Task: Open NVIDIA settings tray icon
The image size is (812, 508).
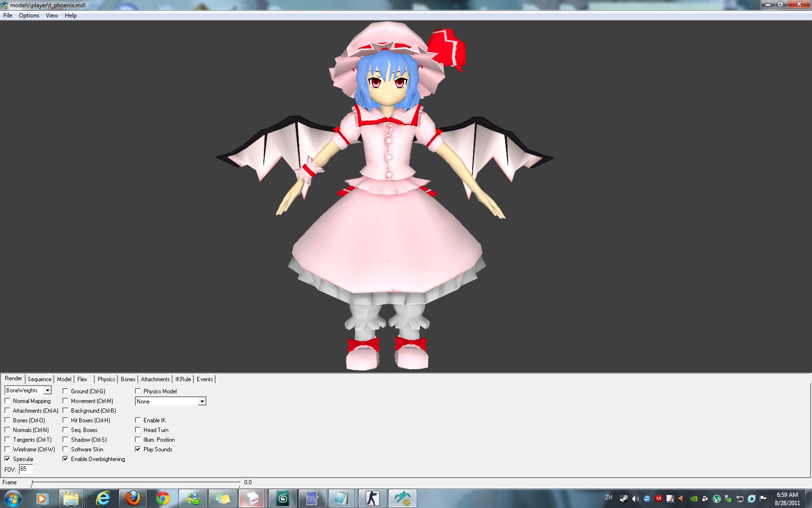Action: click(694, 499)
